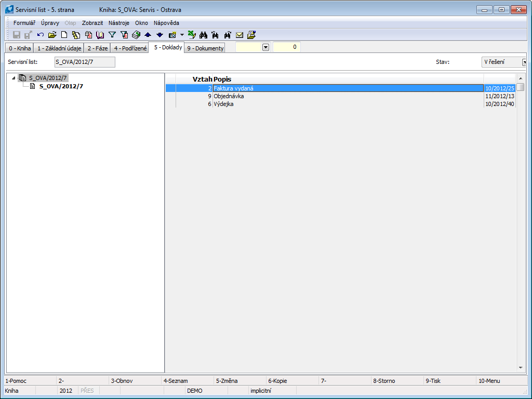Switch to the 4 - Podřízené tab
Screen dimensions: 532x399
coord(130,48)
